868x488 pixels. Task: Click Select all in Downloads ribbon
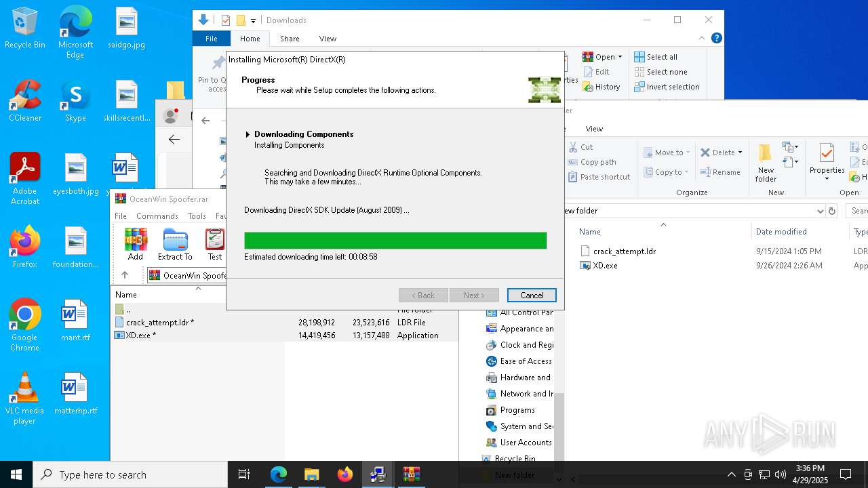(x=656, y=57)
